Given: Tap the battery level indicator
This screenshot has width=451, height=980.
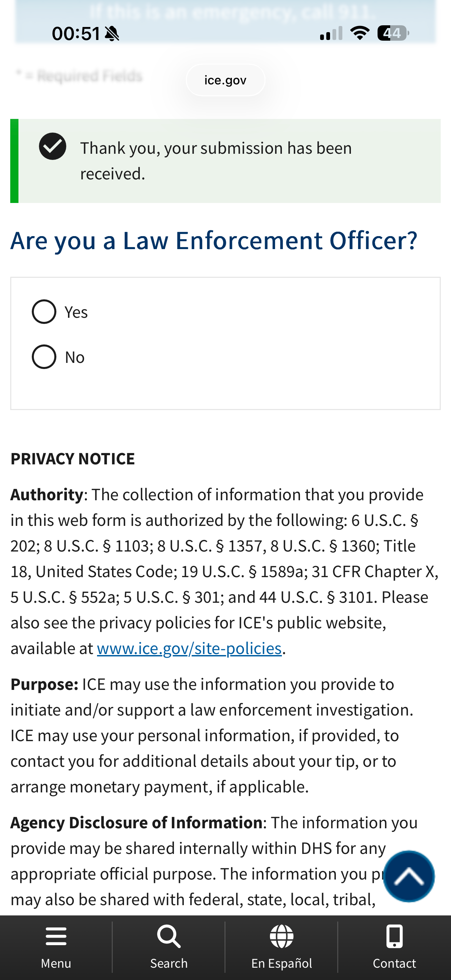Looking at the screenshot, I should pos(393,33).
